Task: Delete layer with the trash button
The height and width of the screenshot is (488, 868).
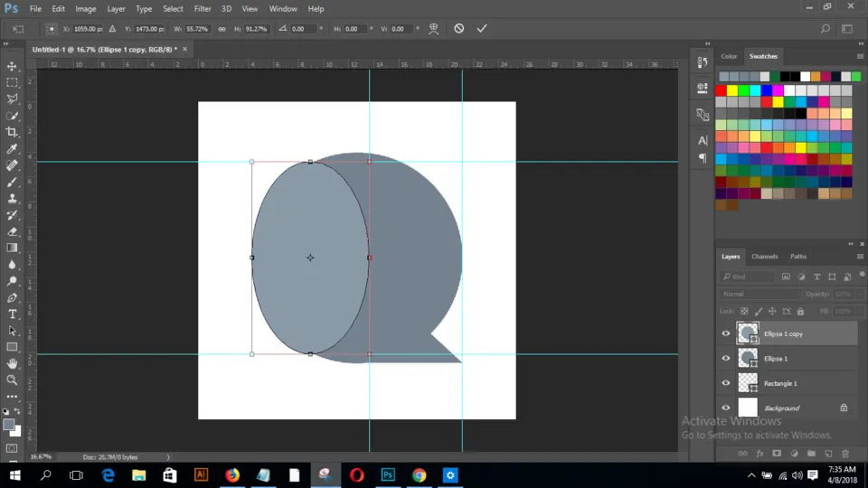Action: click(845, 454)
